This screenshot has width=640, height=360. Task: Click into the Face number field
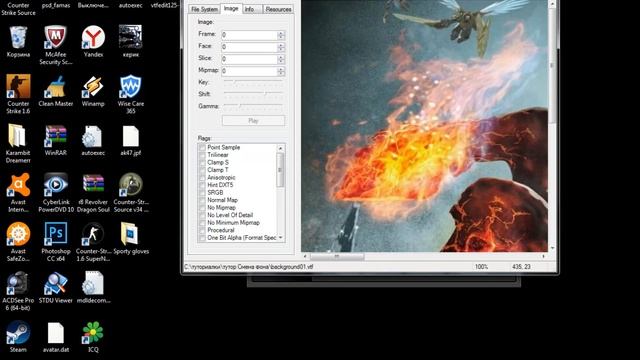click(249, 47)
